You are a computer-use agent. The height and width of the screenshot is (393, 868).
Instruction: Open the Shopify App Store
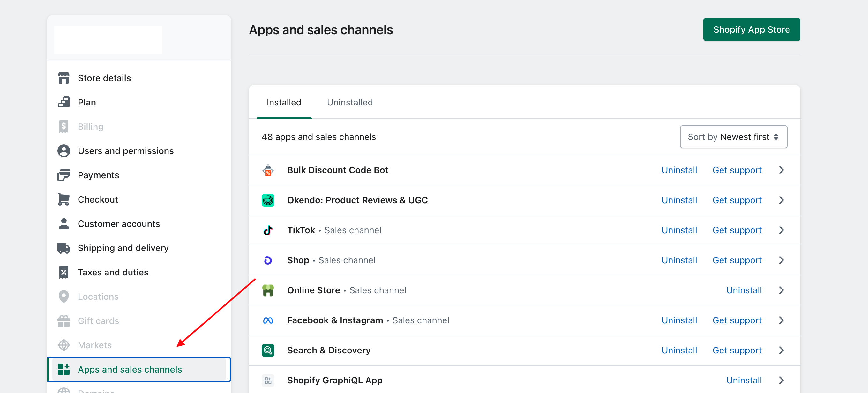751,29
